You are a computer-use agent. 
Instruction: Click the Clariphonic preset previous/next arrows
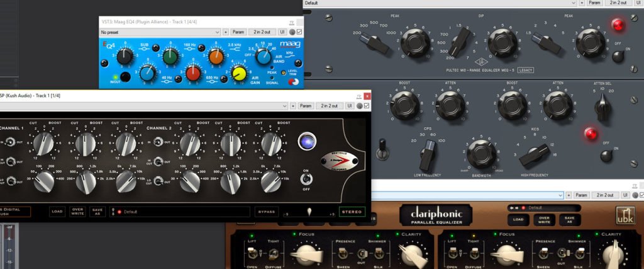coord(513,208)
